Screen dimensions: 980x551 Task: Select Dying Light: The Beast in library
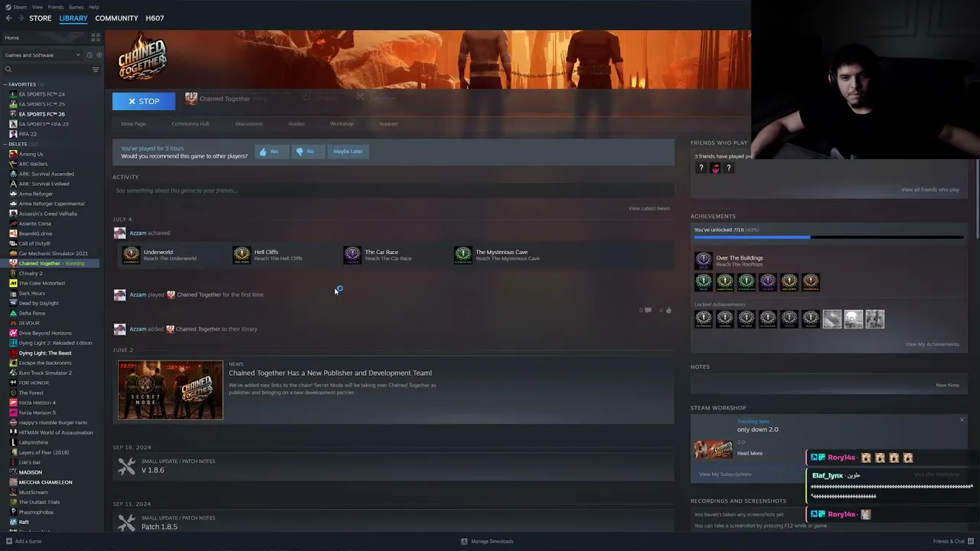[45, 353]
